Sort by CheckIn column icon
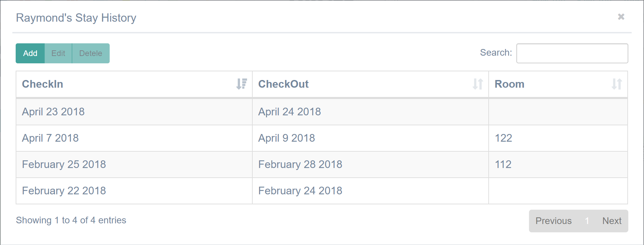 click(241, 84)
